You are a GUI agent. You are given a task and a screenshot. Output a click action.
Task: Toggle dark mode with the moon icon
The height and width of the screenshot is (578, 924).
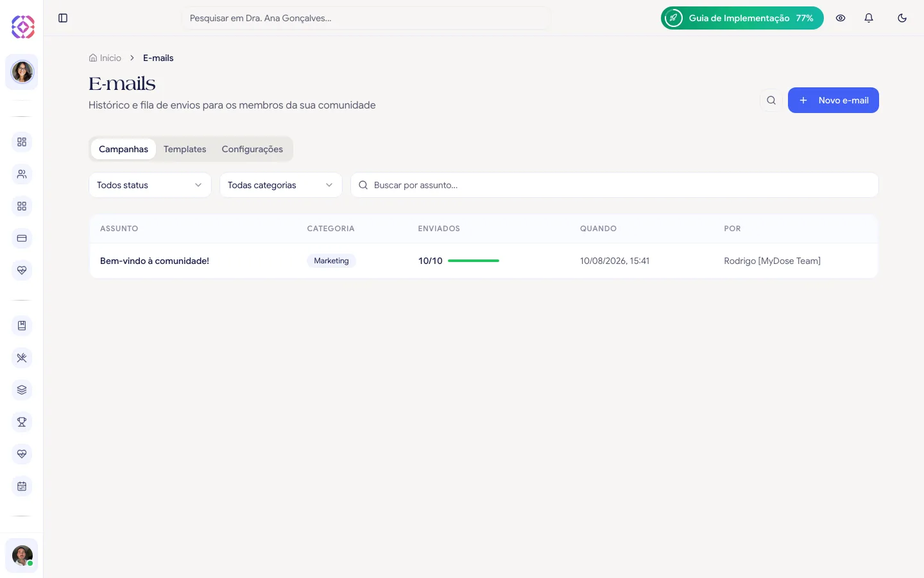[902, 18]
